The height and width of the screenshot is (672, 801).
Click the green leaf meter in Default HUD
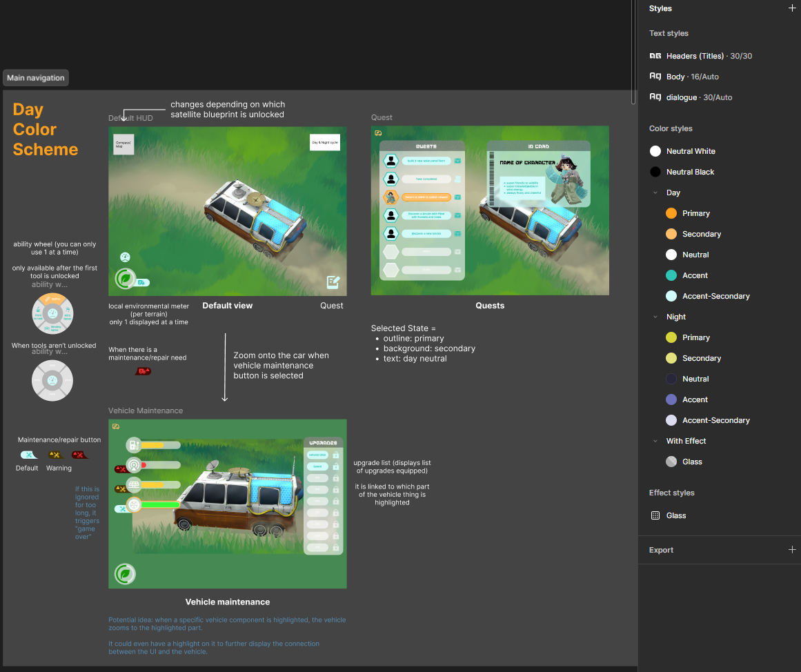[126, 279]
